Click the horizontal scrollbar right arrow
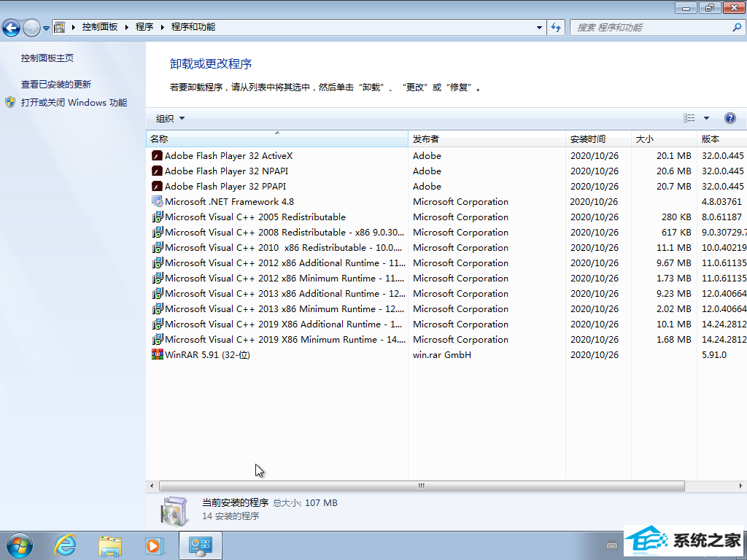Image resolution: width=747 pixels, height=560 pixels. [x=741, y=486]
